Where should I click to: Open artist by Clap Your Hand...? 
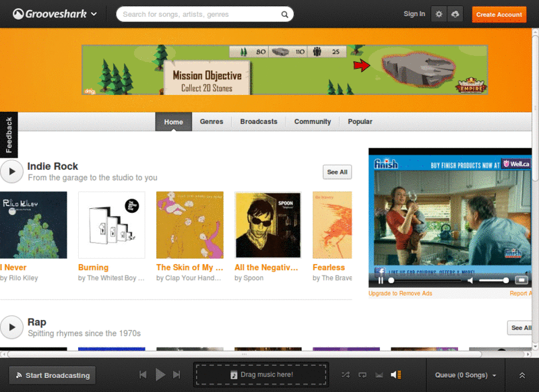pos(189,278)
